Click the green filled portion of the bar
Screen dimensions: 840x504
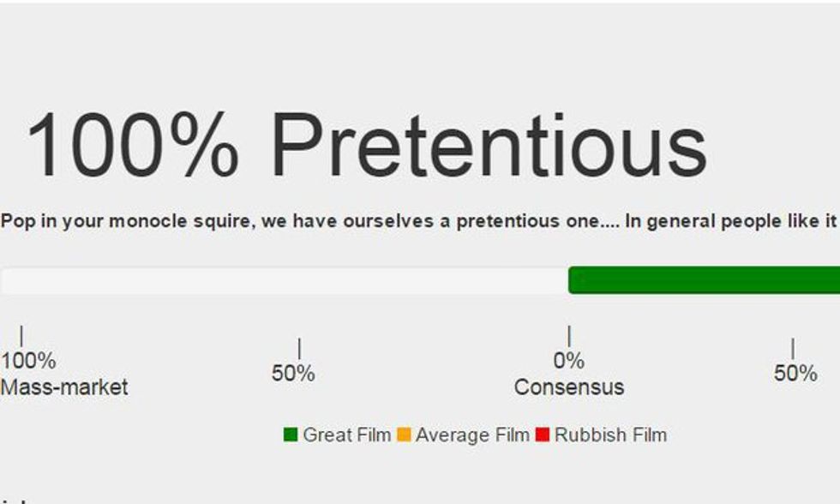coord(703,280)
